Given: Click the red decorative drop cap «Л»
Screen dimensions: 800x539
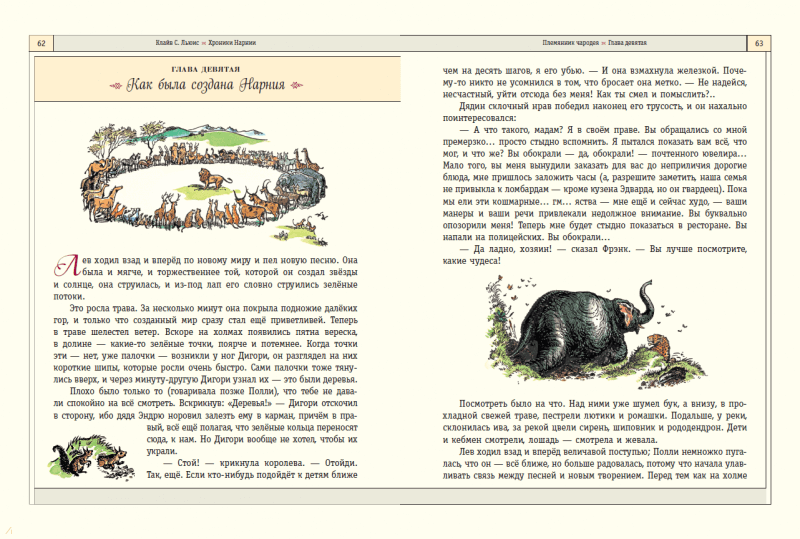Looking at the screenshot, I should point(68,265).
